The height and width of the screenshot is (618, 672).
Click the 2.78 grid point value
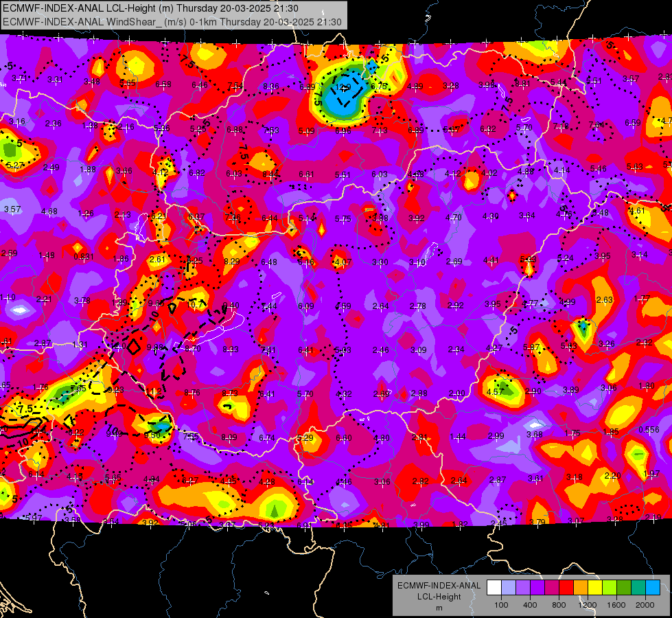(x=417, y=306)
